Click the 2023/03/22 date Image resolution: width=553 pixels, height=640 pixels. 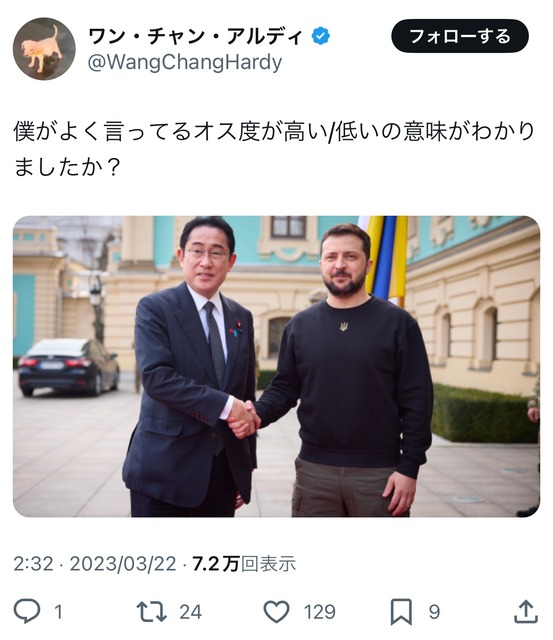[x=123, y=564]
